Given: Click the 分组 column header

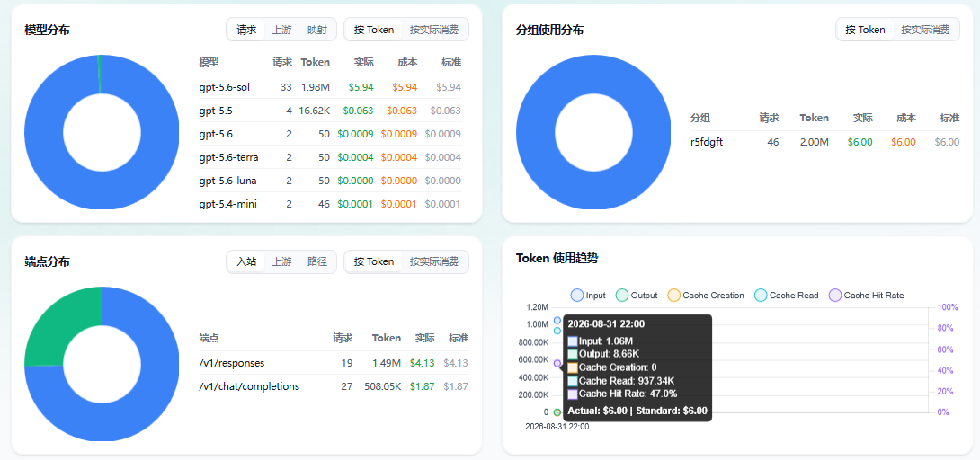Looking at the screenshot, I should (x=700, y=118).
